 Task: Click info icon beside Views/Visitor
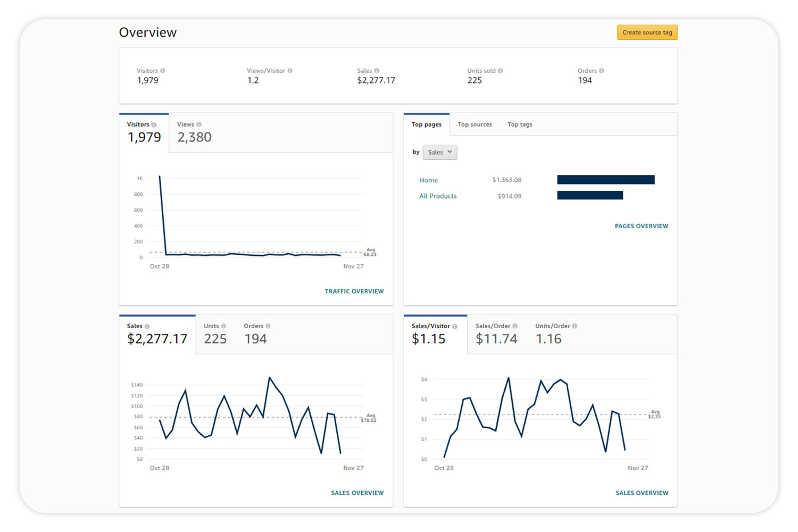290,71
